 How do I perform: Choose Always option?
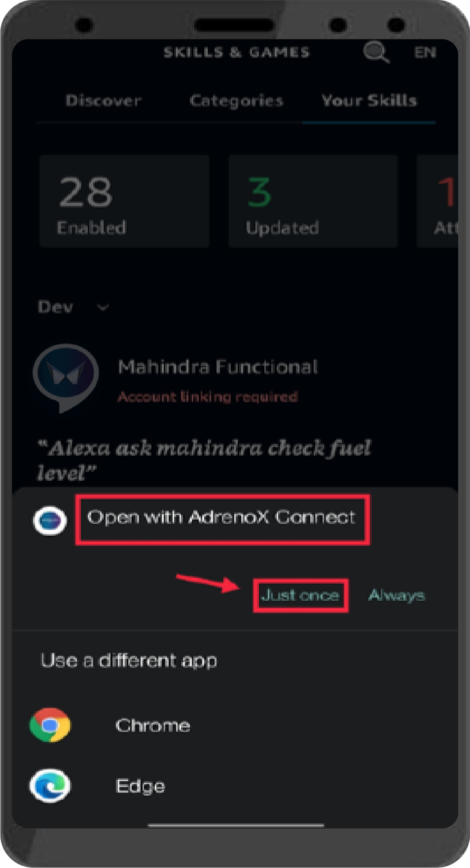[x=397, y=595]
